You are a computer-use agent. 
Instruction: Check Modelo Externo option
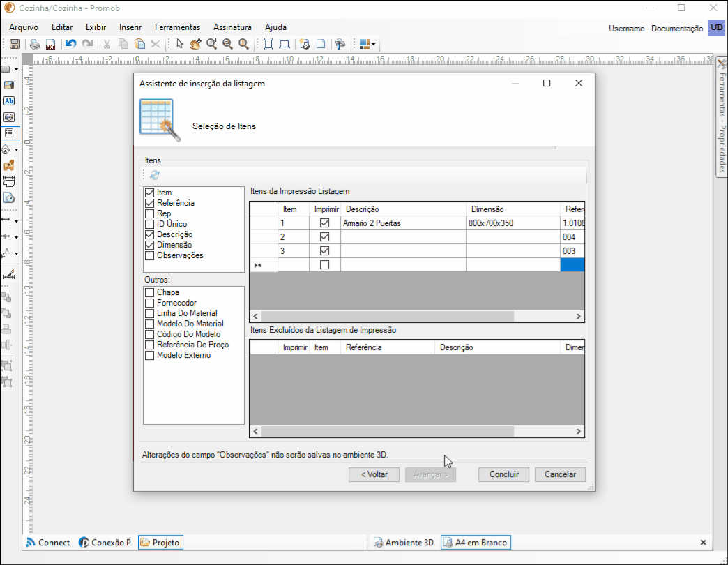[x=149, y=355]
